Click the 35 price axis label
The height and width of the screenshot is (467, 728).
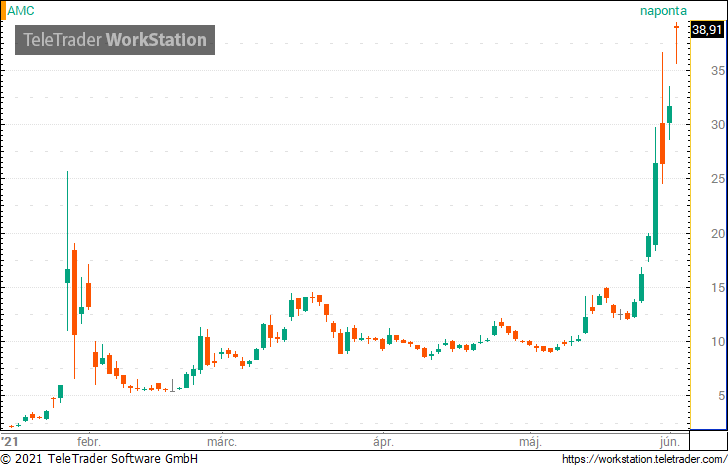coord(718,71)
